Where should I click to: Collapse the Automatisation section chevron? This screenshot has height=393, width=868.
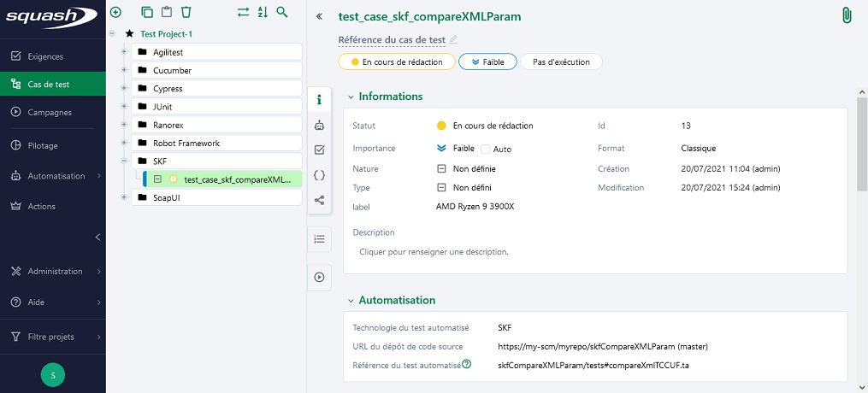(351, 301)
